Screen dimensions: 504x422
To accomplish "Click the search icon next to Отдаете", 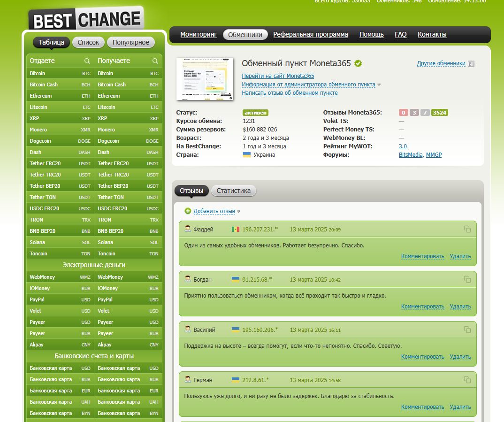I will (x=87, y=61).
